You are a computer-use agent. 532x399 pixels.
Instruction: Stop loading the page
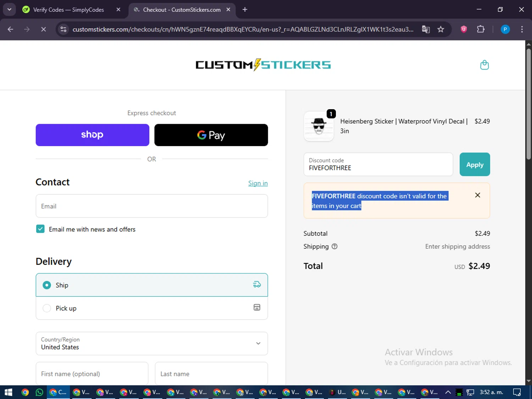44,29
